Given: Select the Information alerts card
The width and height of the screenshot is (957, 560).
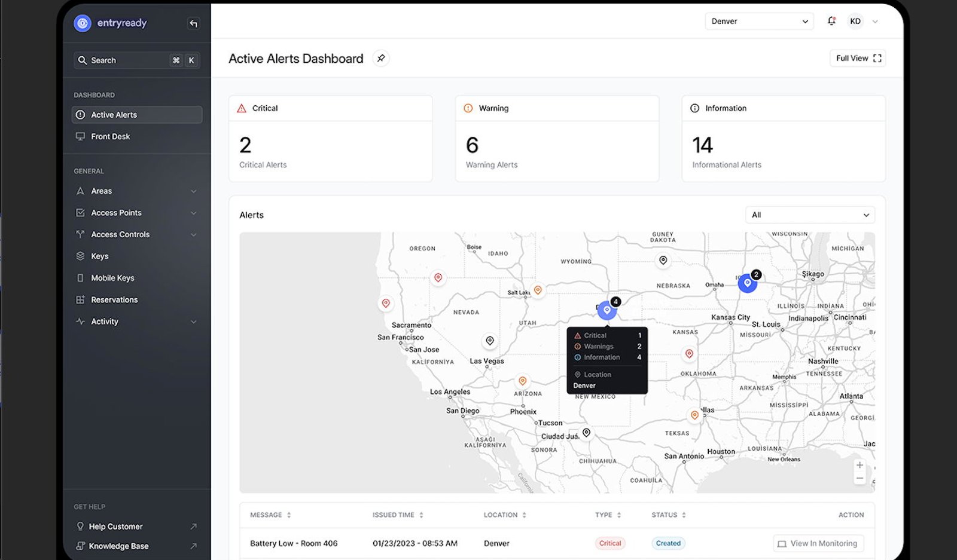Looking at the screenshot, I should click(x=784, y=139).
